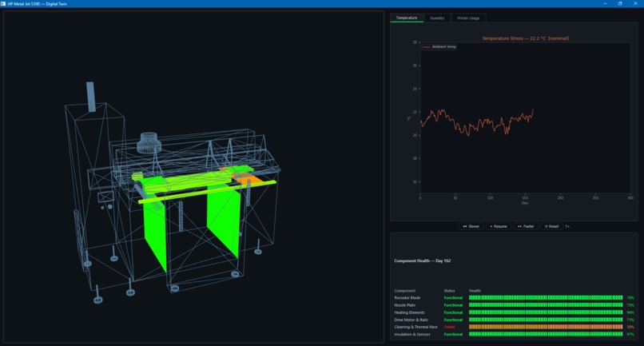The image size is (644, 346).
Task: Select the Recoater Blade component row
Action: tap(514, 298)
